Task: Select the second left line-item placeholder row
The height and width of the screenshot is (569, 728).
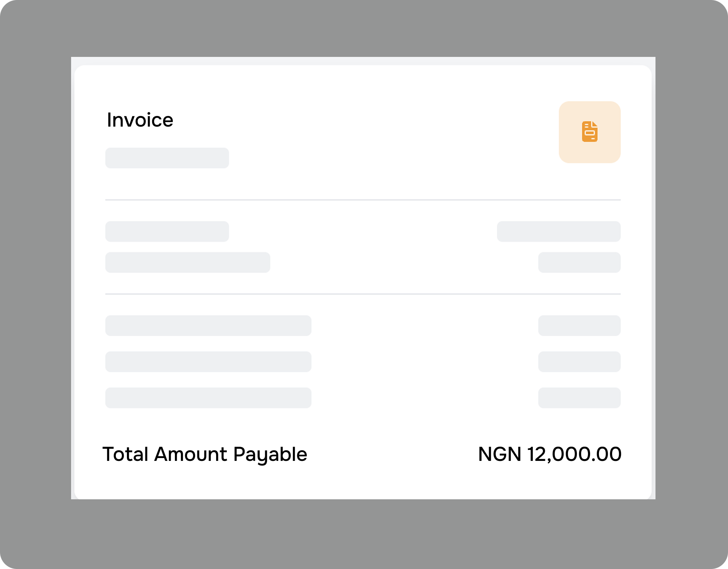Action: (x=208, y=362)
